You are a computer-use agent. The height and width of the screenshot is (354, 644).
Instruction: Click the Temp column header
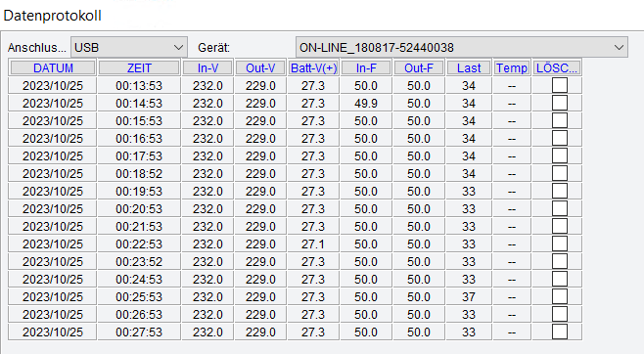[x=511, y=68]
